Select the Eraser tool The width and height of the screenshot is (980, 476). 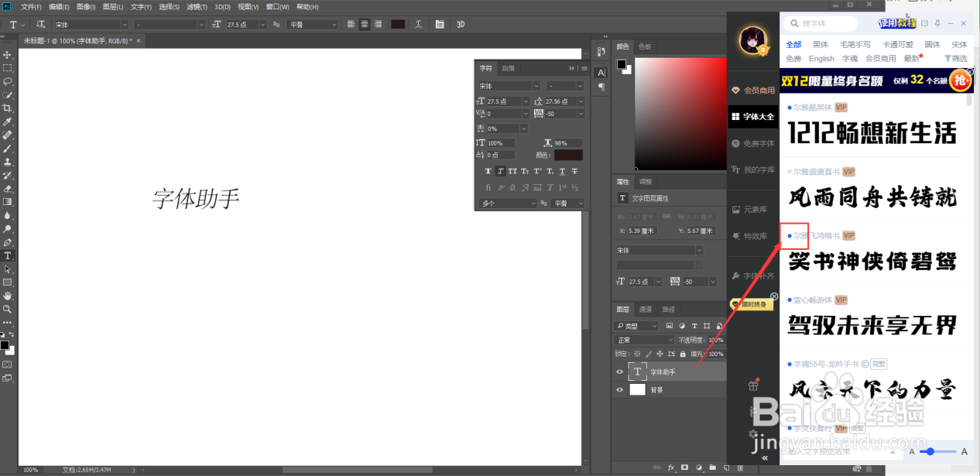[x=8, y=188]
